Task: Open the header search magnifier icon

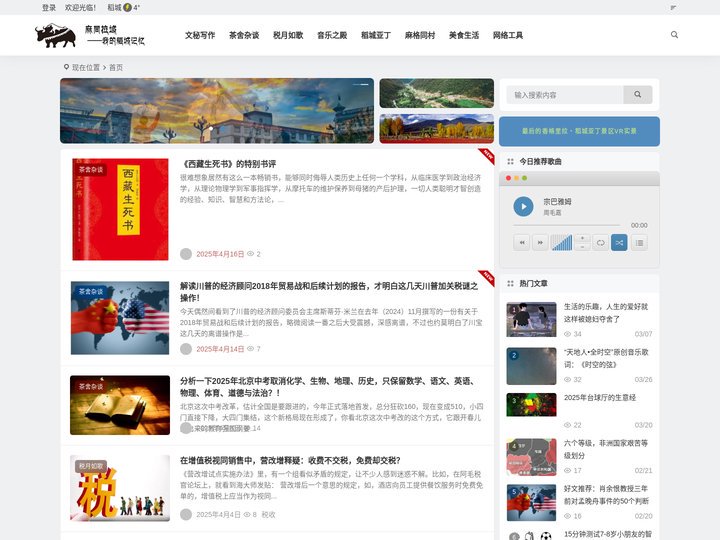Action: click(674, 34)
